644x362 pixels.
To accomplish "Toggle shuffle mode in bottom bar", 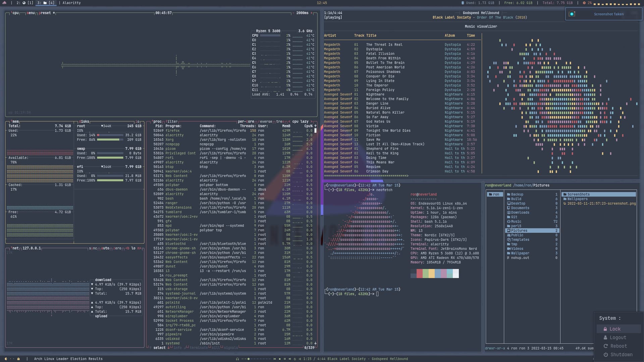I will pos(300,359).
